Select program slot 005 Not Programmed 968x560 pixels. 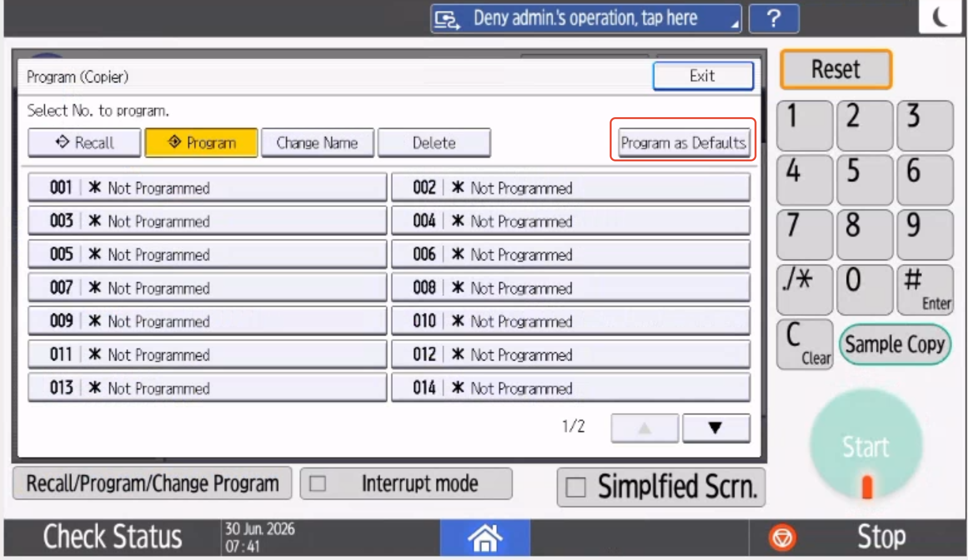(208, 254)
